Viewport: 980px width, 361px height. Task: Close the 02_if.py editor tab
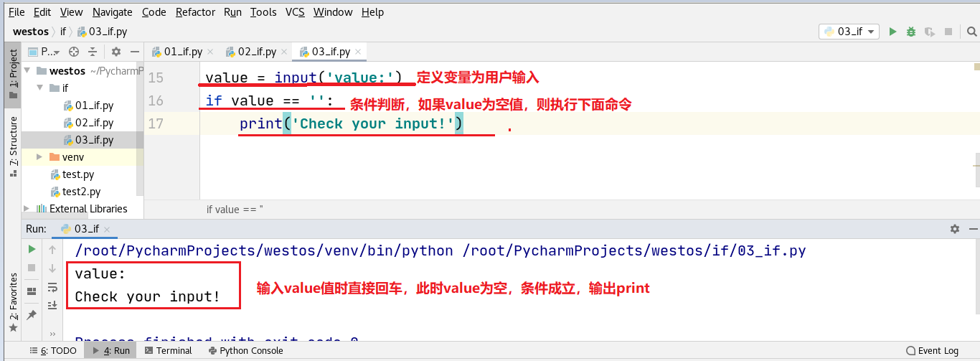[283, 52]
